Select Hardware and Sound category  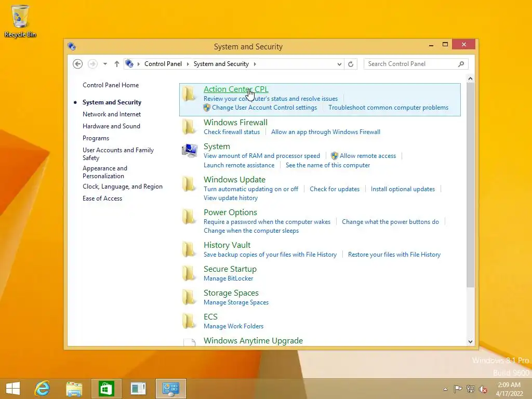pyautogui.click(x=111, y=126)
